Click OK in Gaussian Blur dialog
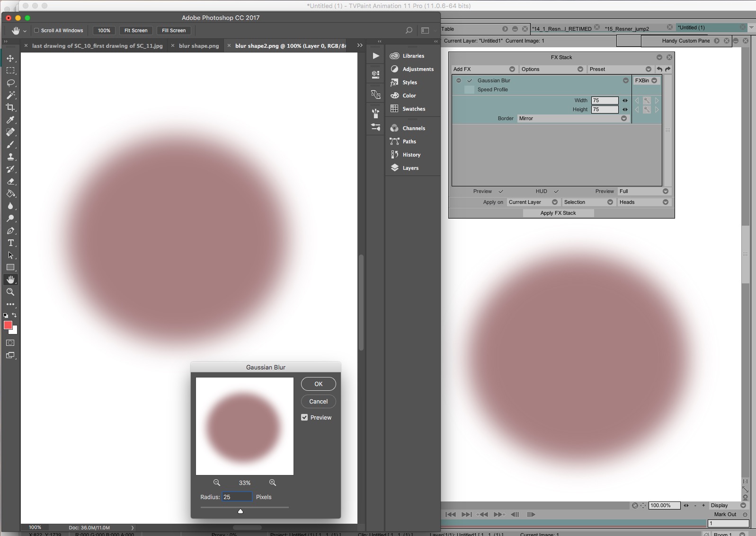This screenshot has width=756, height=536. [x=319, y=384]
